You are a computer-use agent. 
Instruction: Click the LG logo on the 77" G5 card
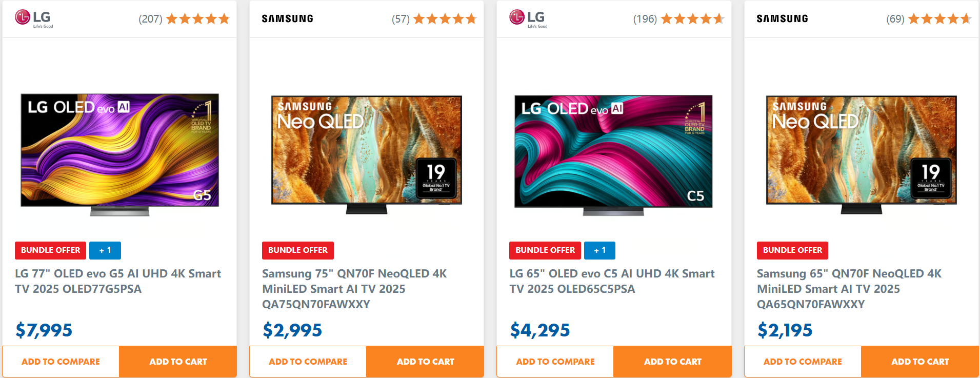(x=34, y=18)
